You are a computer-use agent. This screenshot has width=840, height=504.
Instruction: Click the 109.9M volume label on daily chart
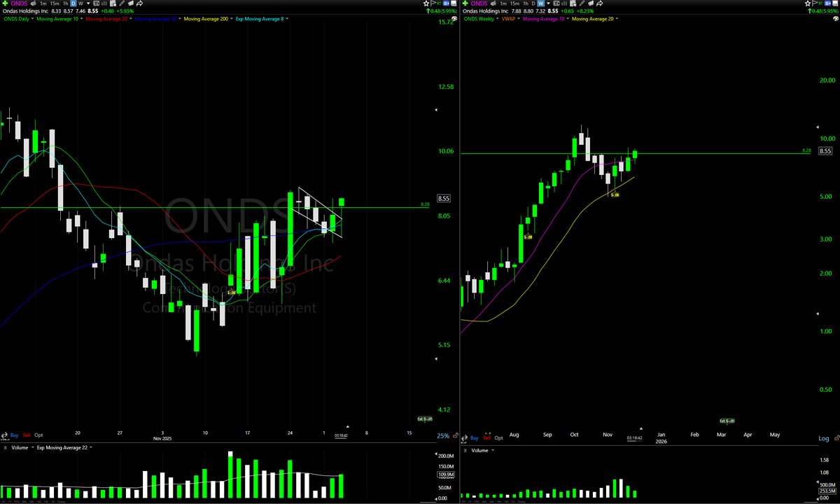[x=446, y=475]
